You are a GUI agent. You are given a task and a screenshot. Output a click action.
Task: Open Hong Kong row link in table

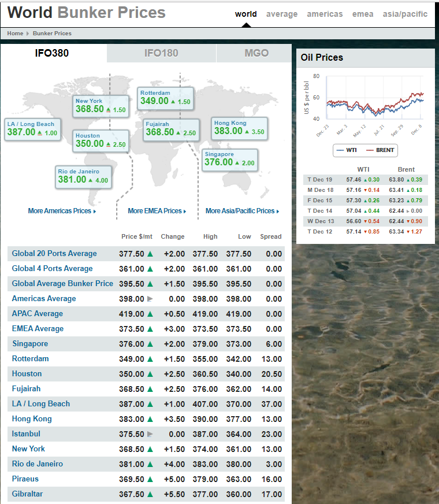[32, 419]
